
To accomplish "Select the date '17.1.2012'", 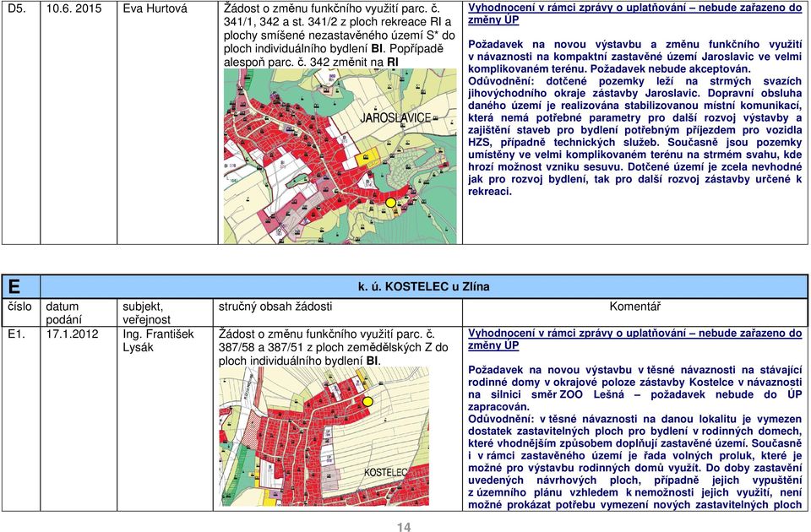I will coord(72,334).
